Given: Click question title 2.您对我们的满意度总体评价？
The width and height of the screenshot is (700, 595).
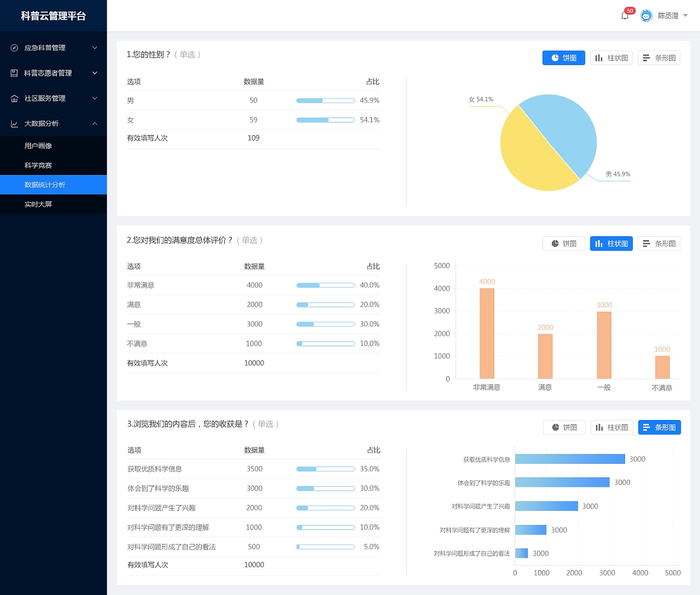Looking at the screenshot, I should [x=180, y=240].
